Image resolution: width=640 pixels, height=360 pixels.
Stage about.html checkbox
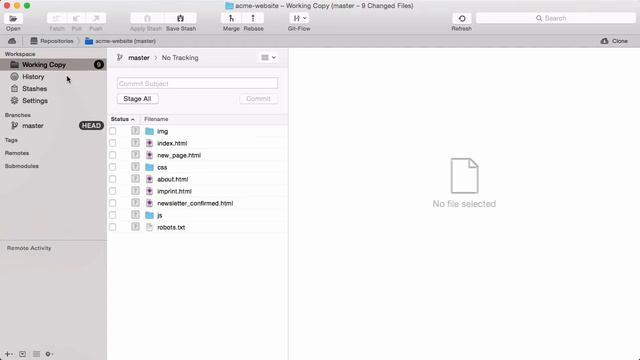(x=113, y=179)
